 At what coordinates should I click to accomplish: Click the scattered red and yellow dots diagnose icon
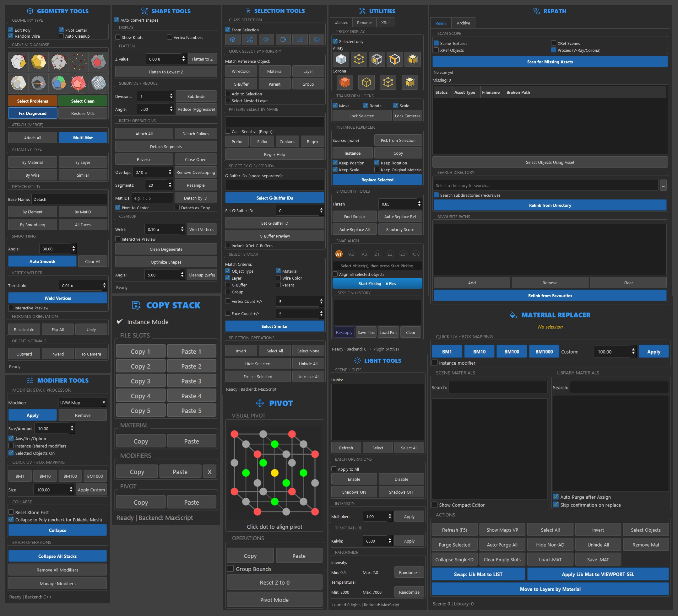[x=79, y=62]
